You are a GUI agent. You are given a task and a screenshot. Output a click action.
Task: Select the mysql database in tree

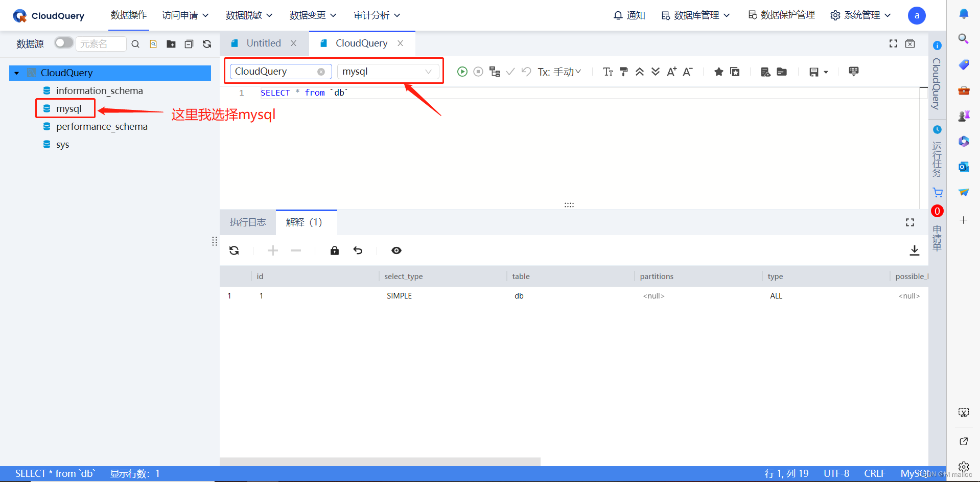tap(68, 109)
